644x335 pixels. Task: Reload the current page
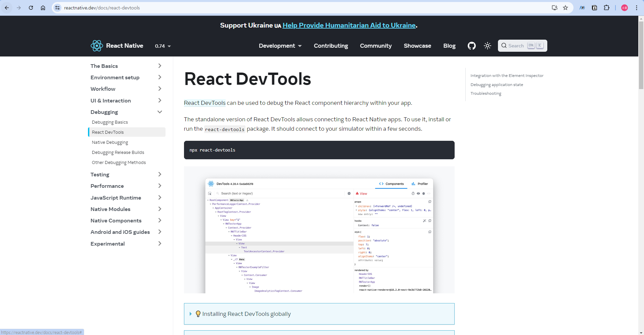[x=31, y=8]
